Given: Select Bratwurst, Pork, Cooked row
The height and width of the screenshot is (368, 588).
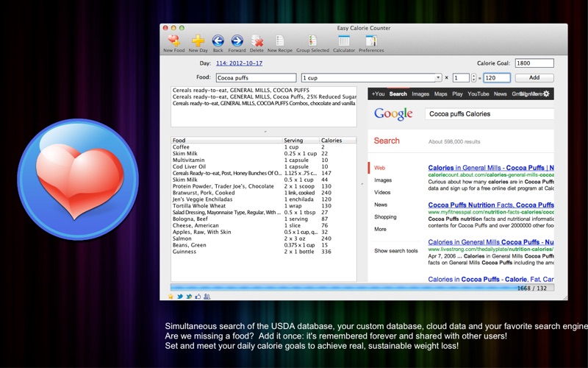Looking at the screenshot, I should point(264,193).
